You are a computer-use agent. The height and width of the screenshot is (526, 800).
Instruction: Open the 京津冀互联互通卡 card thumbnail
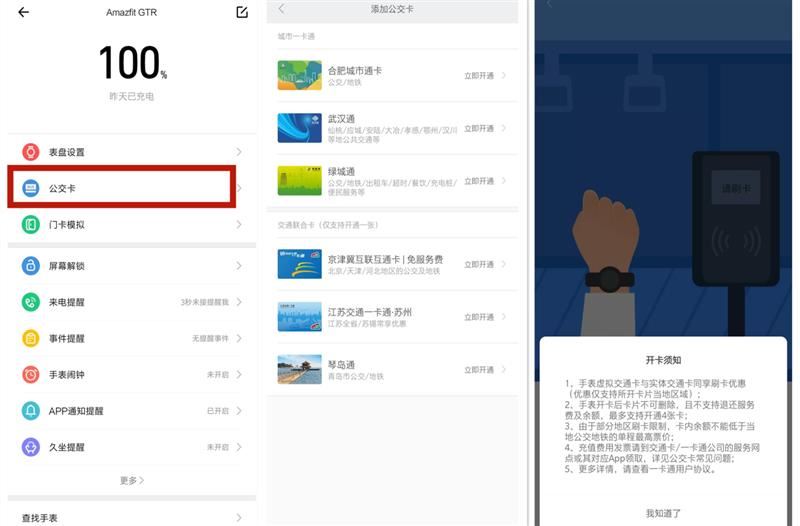pos(299,264)
